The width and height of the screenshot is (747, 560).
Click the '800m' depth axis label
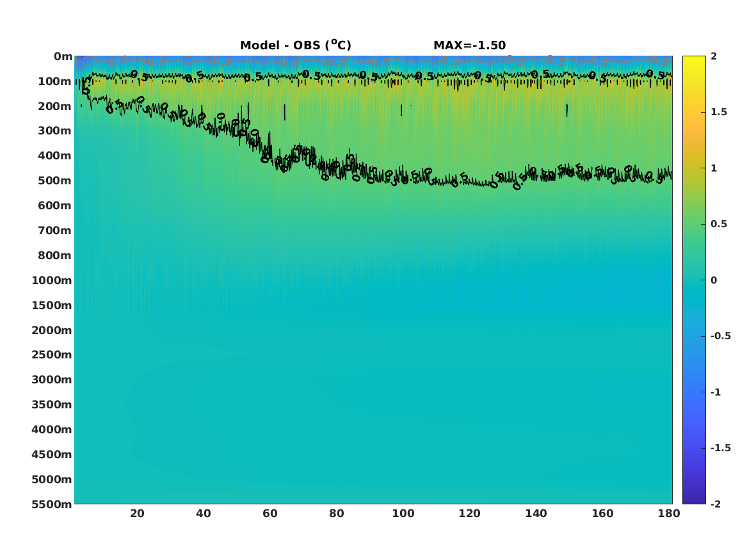[x=55, y=256]
